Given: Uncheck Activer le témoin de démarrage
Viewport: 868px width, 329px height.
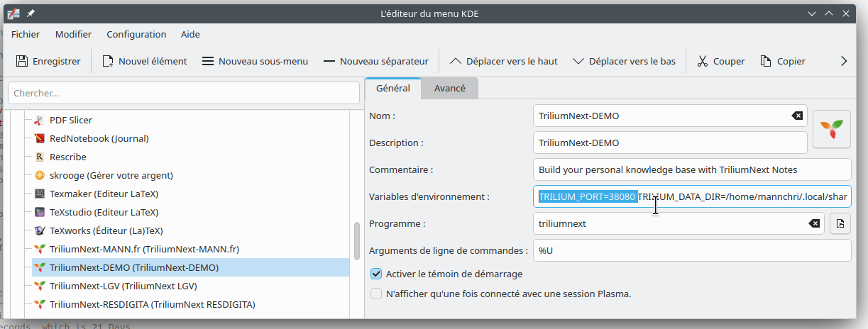Looking at the screenshot, I should (377, 274).
